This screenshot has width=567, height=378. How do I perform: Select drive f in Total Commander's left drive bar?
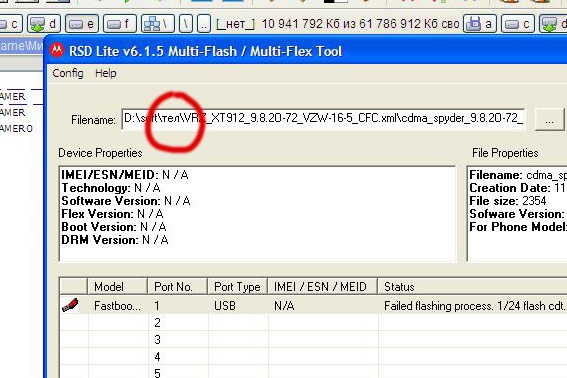(120, 24)
